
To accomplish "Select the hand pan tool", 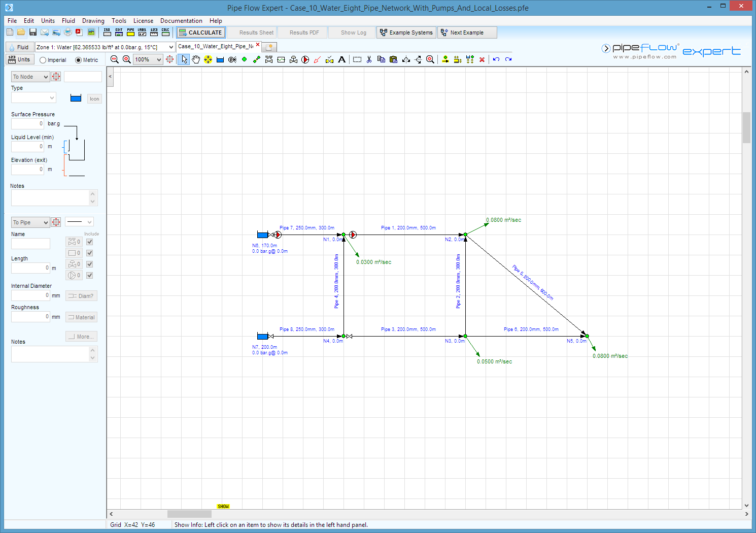I will 196,59.
